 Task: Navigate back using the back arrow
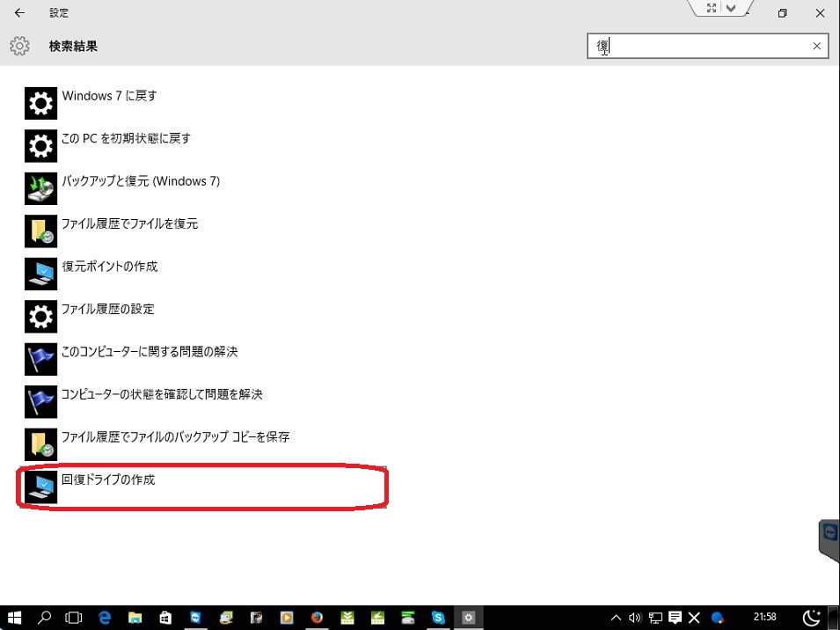tap(19, 12)
